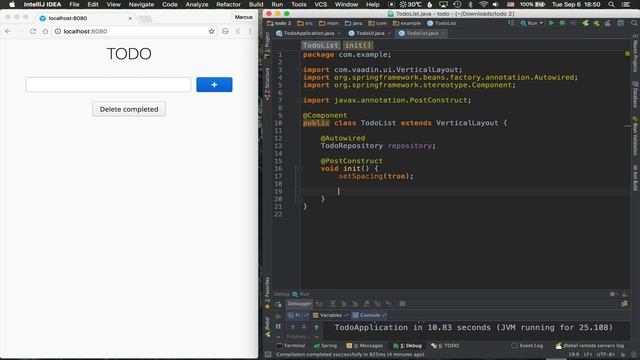
Task: Open the UTF-8 encoding selector
Action: pos(606,354)
